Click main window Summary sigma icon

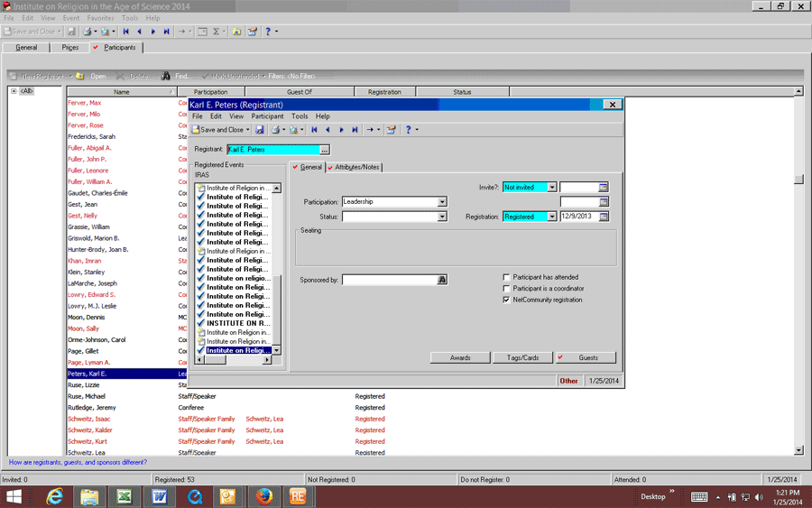click(217, 32)
